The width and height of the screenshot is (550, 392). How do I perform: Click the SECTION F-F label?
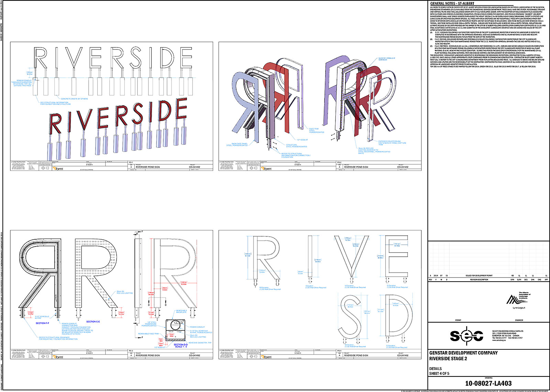(42, 323)
